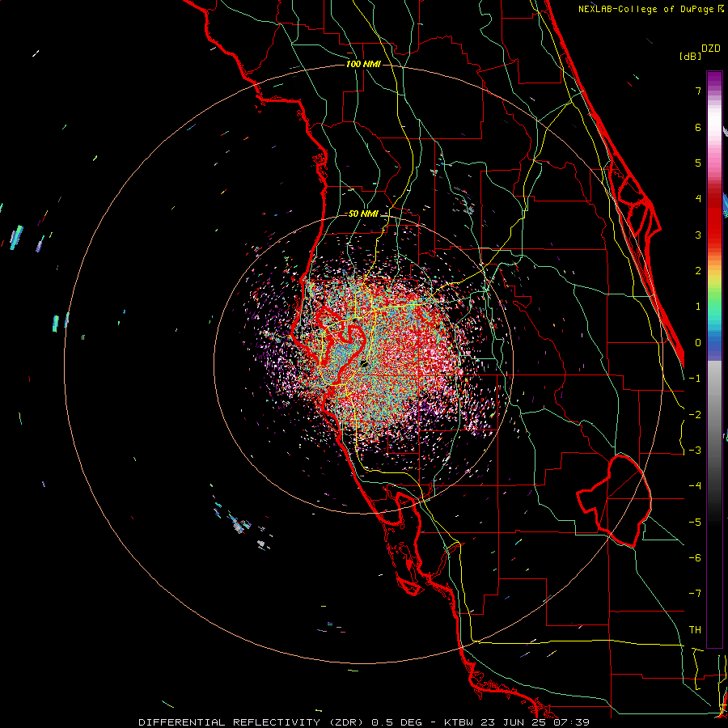
Task: Click the "100 NMI" range ring label
Action: pos(363,64)
